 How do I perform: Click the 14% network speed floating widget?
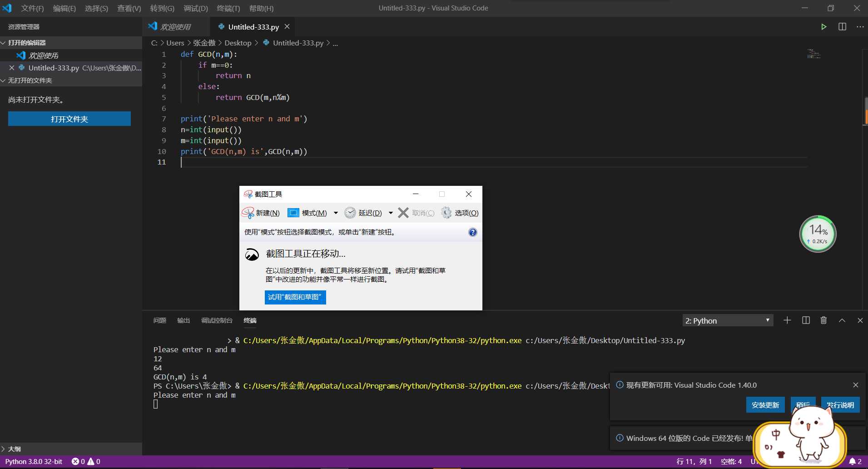pos(818,234)
